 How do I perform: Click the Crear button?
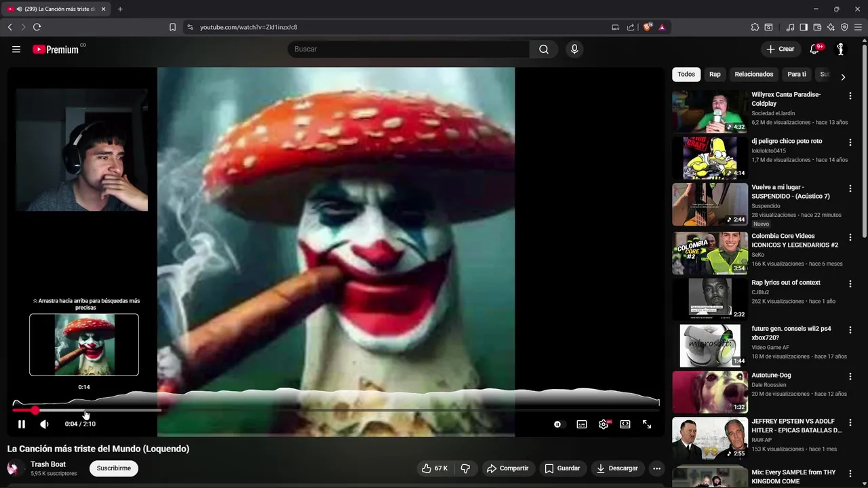781,49
